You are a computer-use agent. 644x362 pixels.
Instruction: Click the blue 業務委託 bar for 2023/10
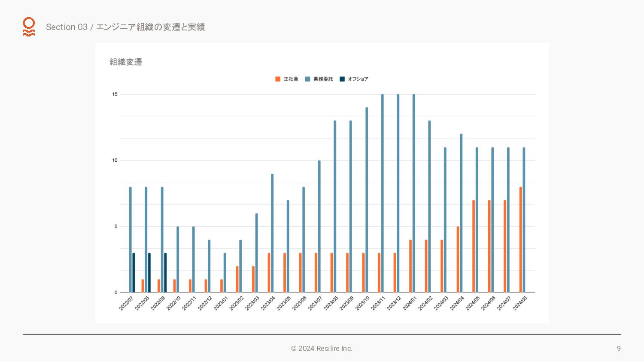tap(367, 200)
